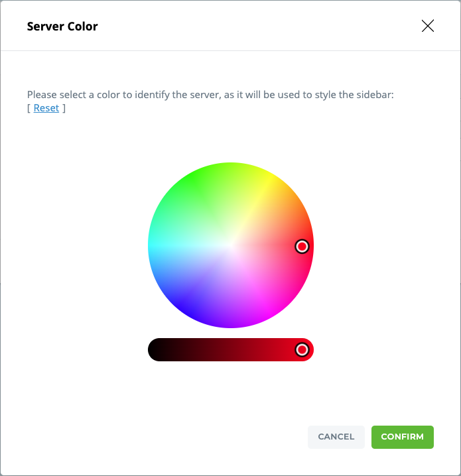
Task: Pick deep blue on the wheel's lower left
Action: (192, 312)
